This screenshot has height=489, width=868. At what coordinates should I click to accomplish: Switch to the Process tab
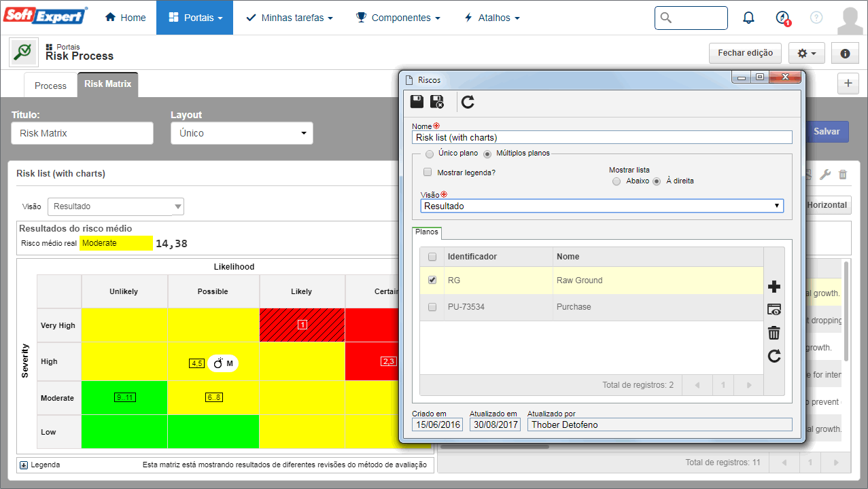pos(51,86)
